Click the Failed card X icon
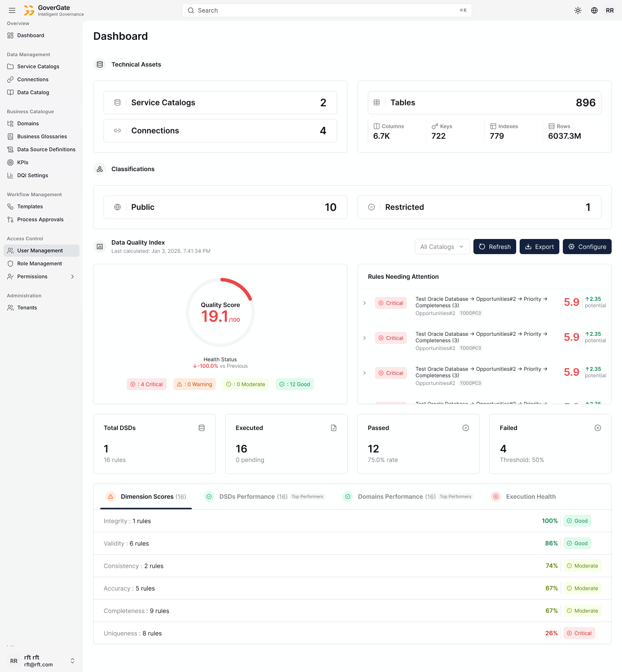This screenshot has height=672, width=622. point(598,428)
